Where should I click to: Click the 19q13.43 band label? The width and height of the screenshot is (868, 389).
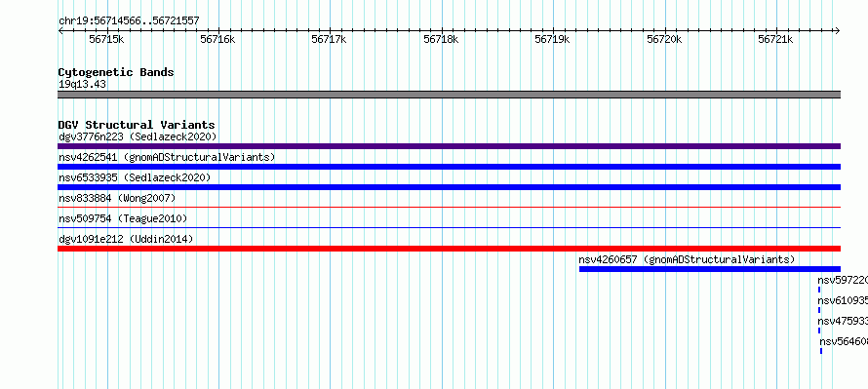(x=83, y=85)
